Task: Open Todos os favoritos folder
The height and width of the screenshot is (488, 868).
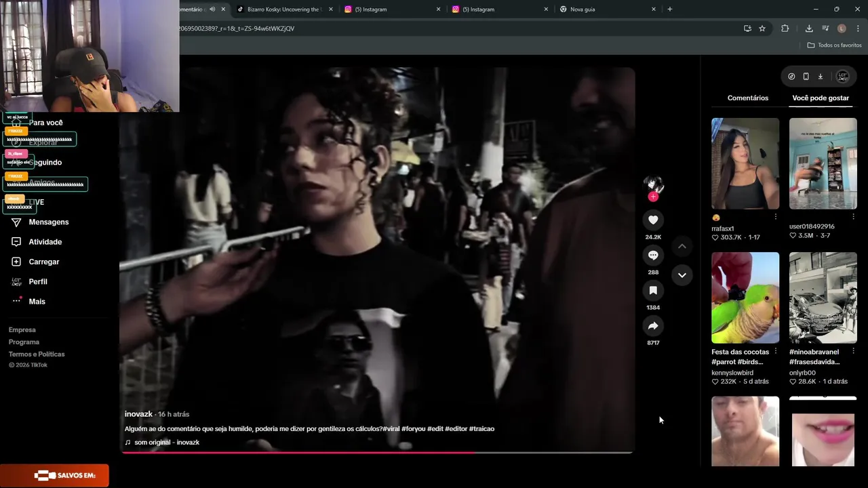Action: click(835, 45)
